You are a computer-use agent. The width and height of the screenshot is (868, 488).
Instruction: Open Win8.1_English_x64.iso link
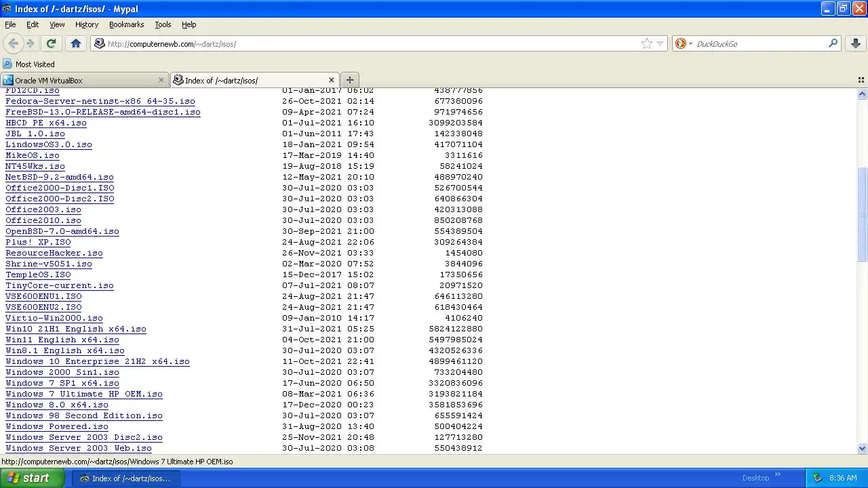pos(65,350)
